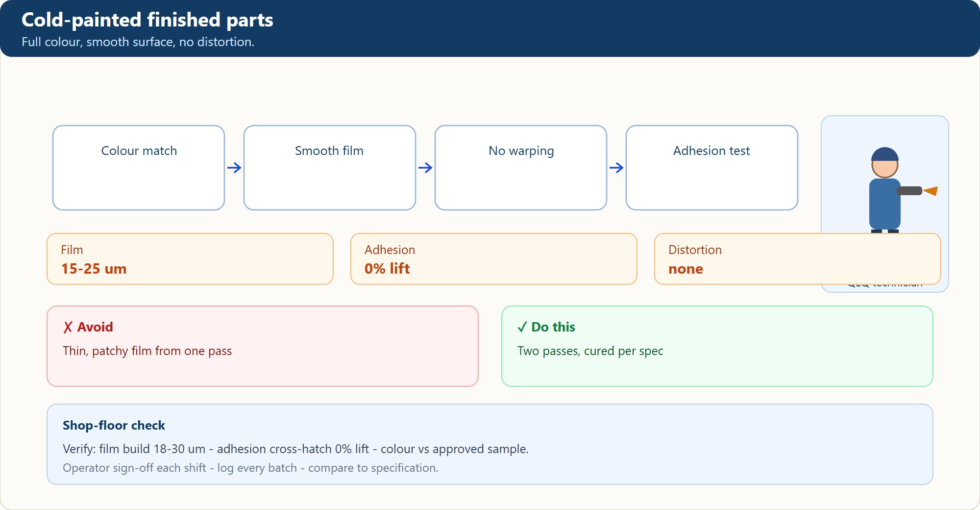Click the orange spray nozzle cone
Screen dimensions: 980x510
(930, 191)
